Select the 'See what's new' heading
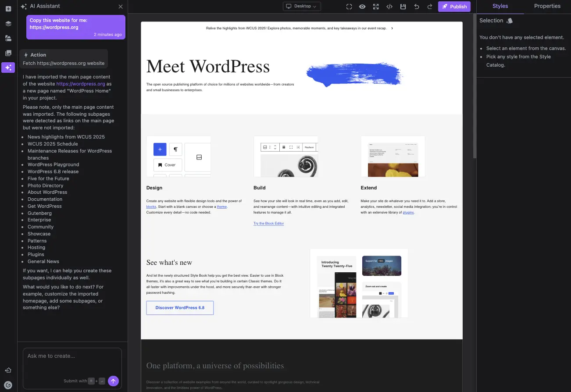Viewport: 571px width, 392px height. coord(169,263)
